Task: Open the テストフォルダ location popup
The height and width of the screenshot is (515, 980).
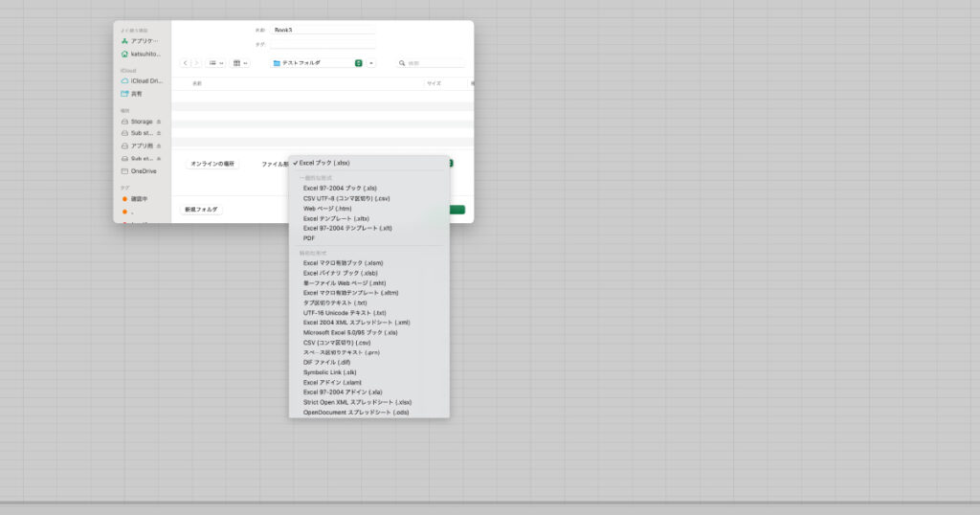Action: click(318, 63)
